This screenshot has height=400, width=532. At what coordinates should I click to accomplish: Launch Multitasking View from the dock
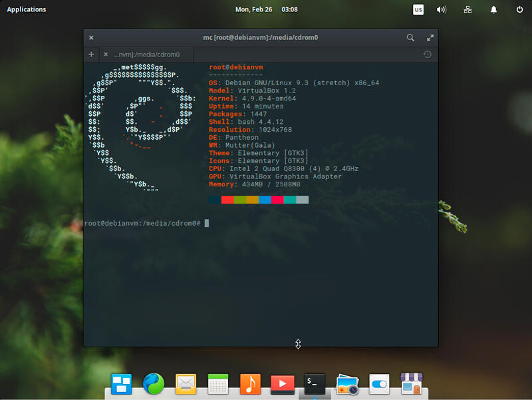click(x=121, y=384)
